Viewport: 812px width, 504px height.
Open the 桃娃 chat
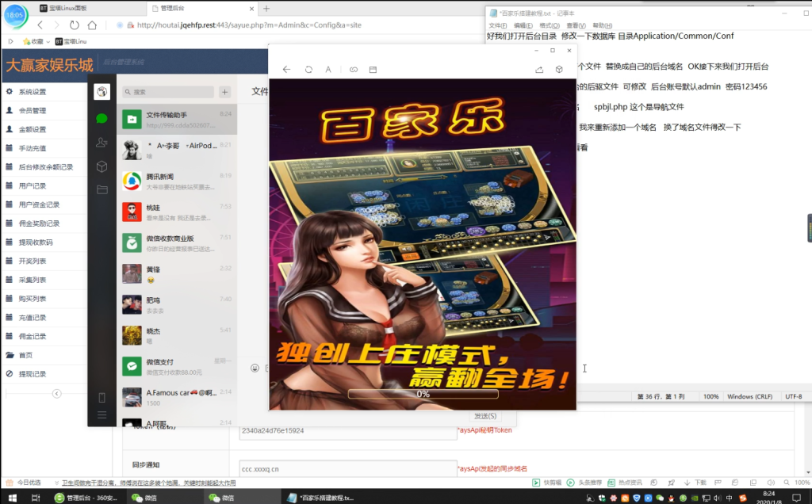(177, 212)
